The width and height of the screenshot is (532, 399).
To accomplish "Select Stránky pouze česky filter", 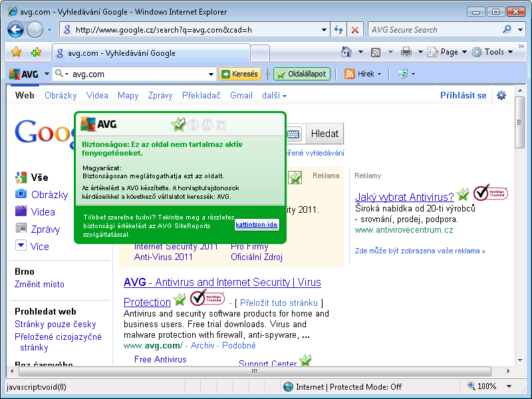I will [55, 325].
